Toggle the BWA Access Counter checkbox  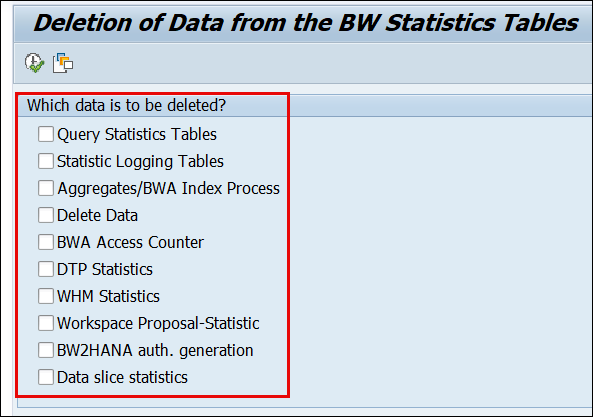(46, 242)
